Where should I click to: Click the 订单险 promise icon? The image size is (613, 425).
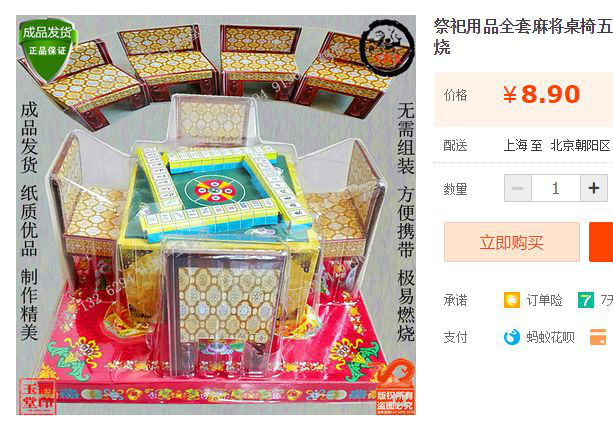point(512,300)
